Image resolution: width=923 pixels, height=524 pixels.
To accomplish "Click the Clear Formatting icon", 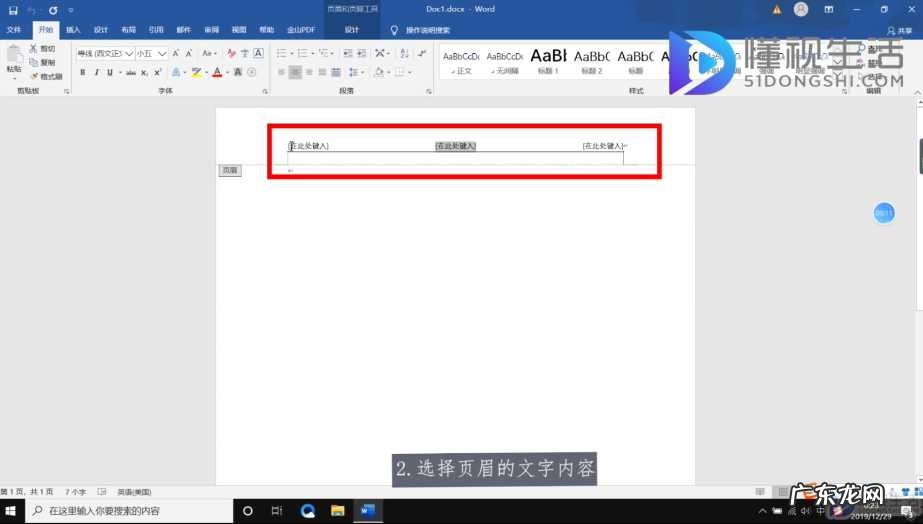I will [231, 53].
